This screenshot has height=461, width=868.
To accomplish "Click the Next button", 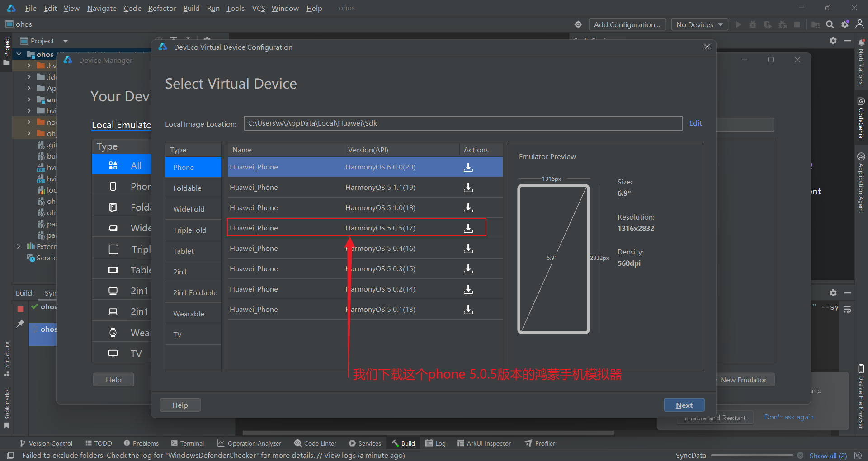I will (684, 405).
